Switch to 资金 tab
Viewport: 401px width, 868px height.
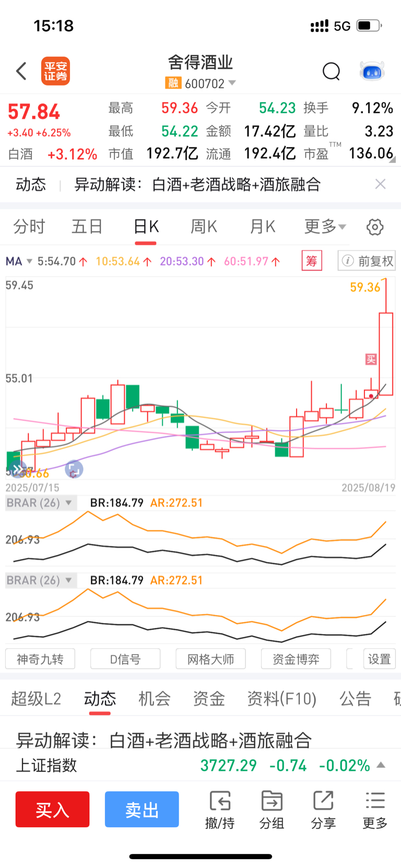tap(209, 698)
